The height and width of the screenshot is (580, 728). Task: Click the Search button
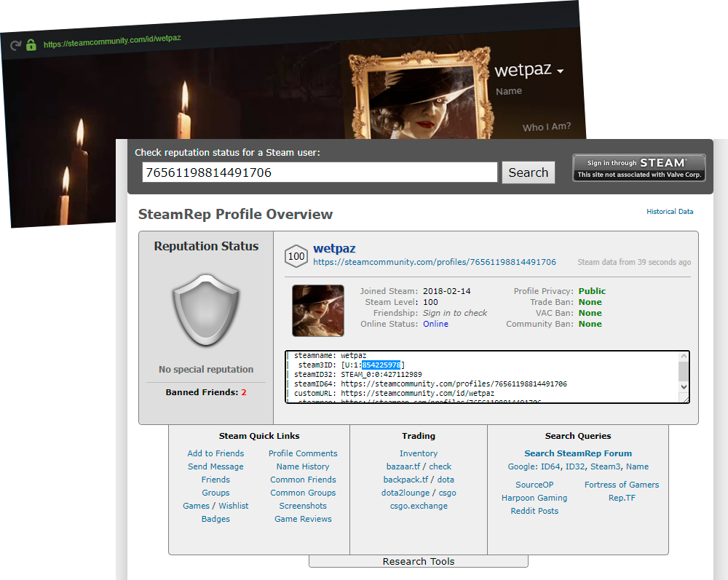pos(528,172)
